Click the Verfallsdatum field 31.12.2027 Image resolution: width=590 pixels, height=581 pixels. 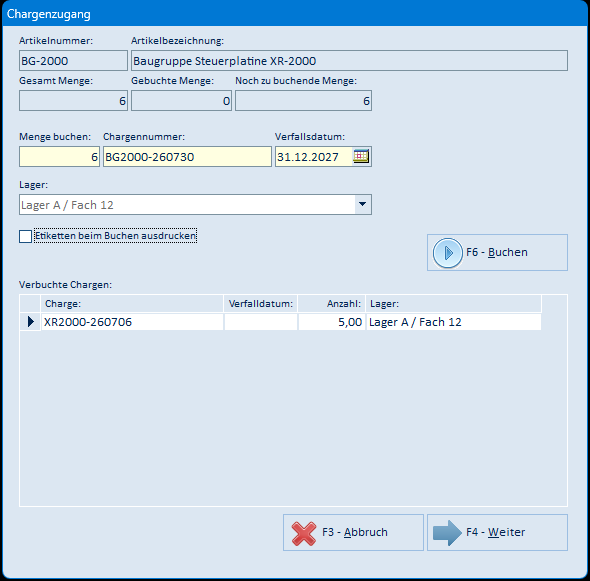(314, 157)
